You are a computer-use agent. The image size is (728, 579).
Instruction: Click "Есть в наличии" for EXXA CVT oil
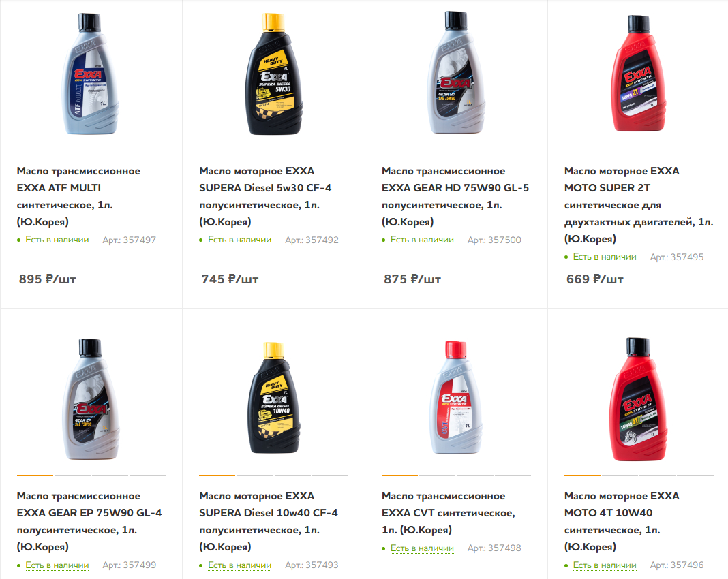pyautogui.click(x=423, y=548)
